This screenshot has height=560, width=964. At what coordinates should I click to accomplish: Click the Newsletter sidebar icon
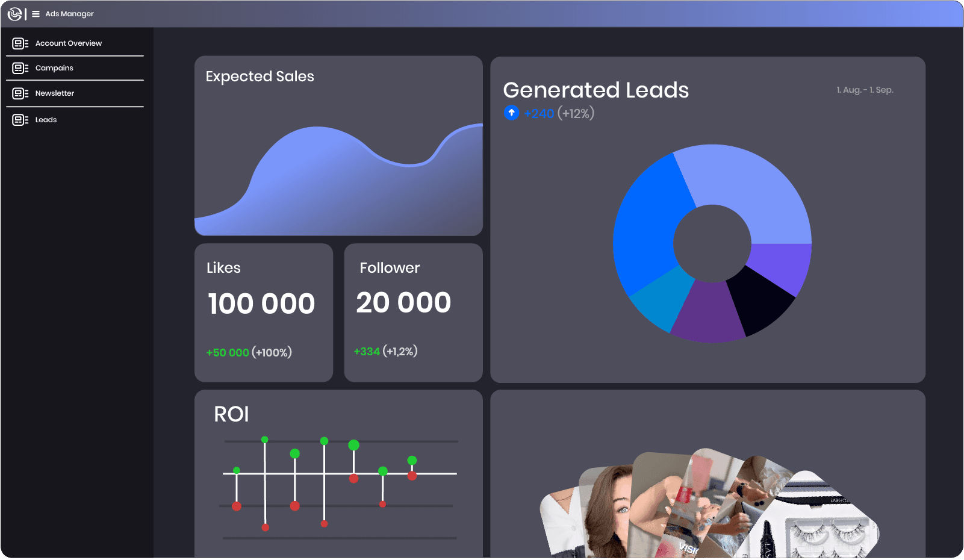(x=20, y=93)
